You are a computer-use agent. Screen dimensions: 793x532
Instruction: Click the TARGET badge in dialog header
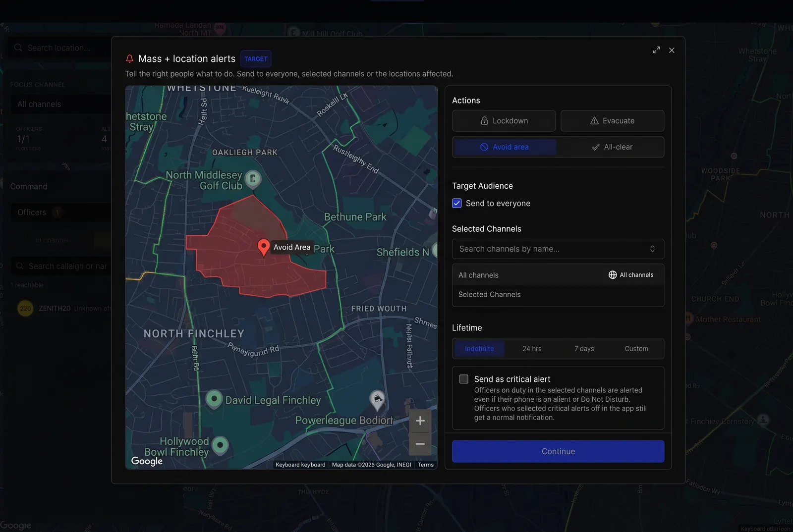point(256,59)
